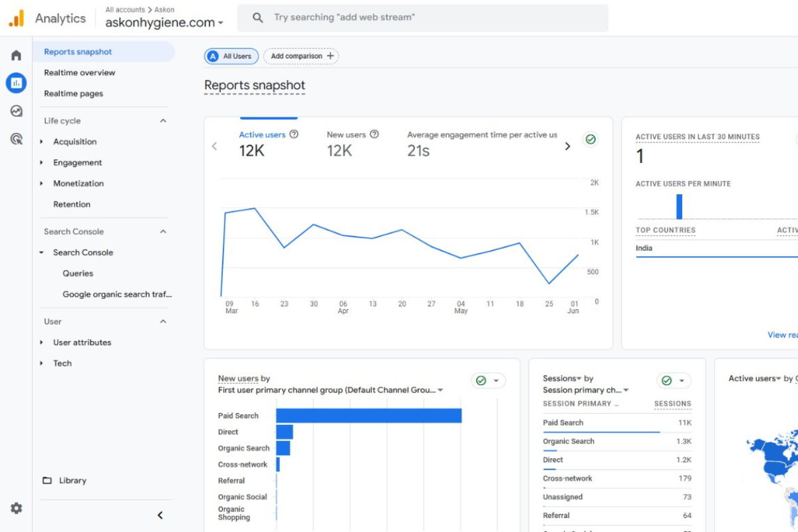Click ACTIVE USERS IN LAST 30 MINUTES label
Viewport: 798px width, 532px height.
pos(698,137)
